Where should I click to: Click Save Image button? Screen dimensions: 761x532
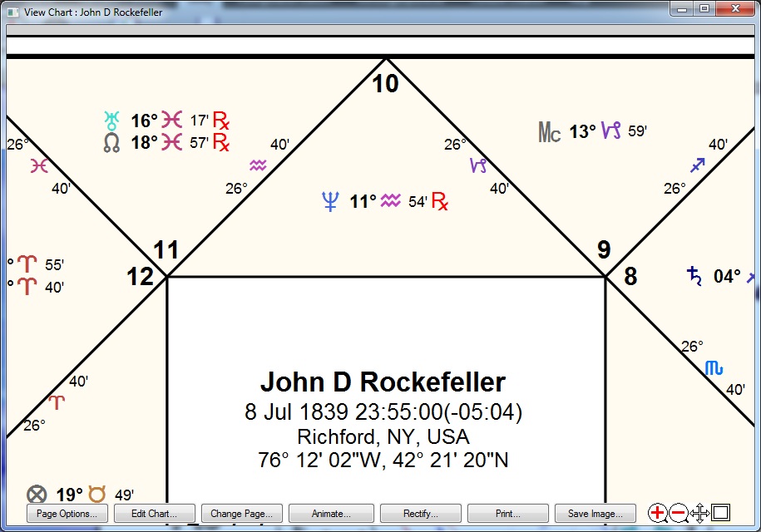point(595,514)
